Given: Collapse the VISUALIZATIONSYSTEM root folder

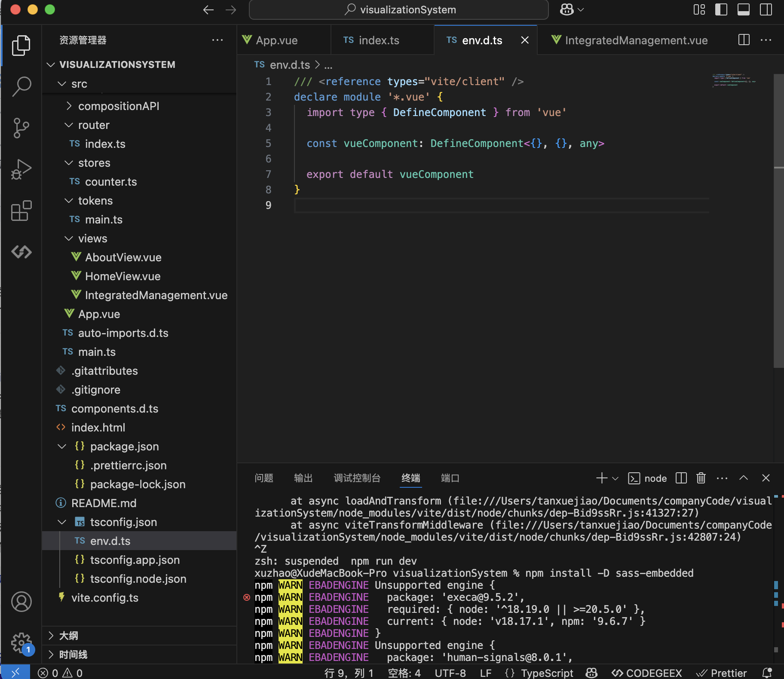Looking at the screenshot, I should [x=51, y=64].
